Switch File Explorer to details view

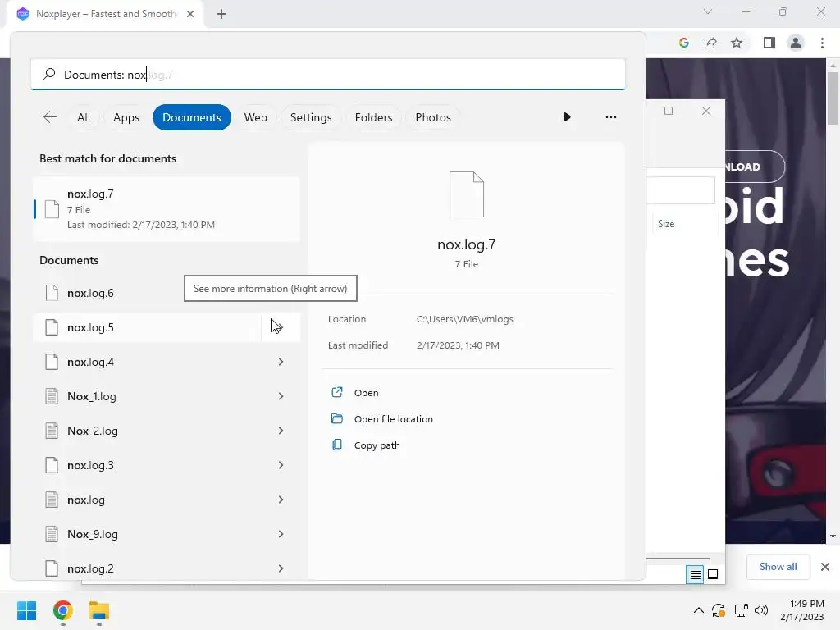[x=695, y=574]
